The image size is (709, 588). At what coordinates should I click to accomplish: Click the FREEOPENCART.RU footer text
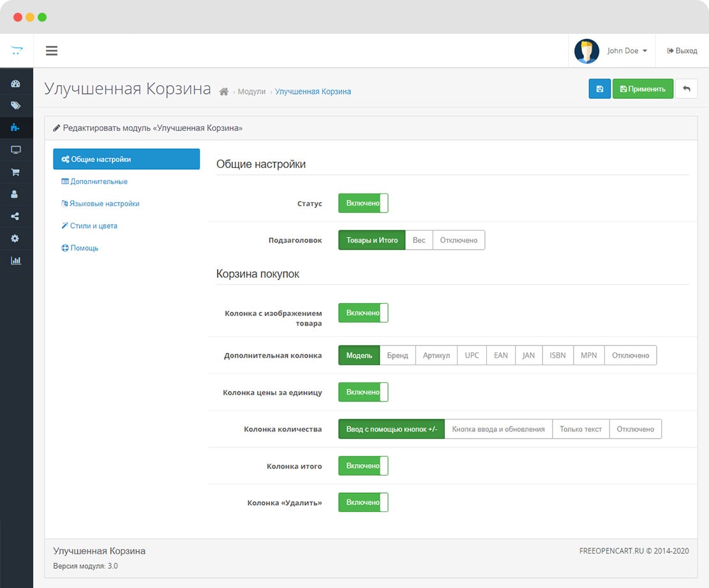pyautogui.click(x=634, y=551)
